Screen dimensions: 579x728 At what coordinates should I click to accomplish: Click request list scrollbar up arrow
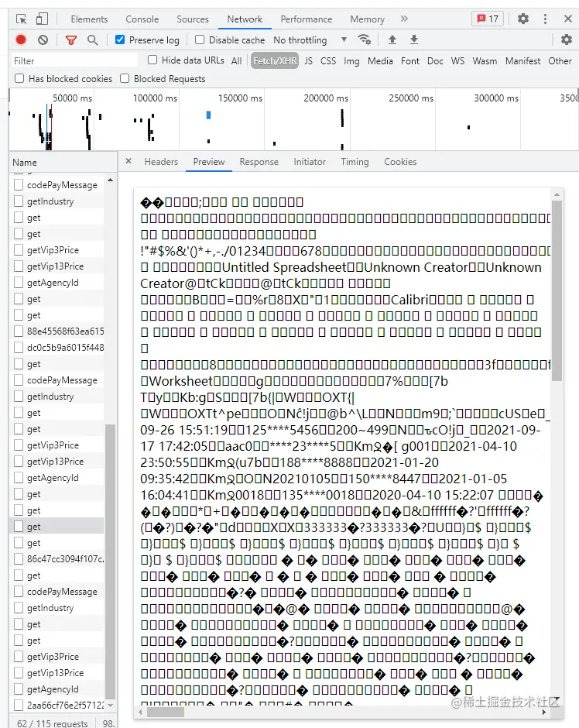click(111, 180)
